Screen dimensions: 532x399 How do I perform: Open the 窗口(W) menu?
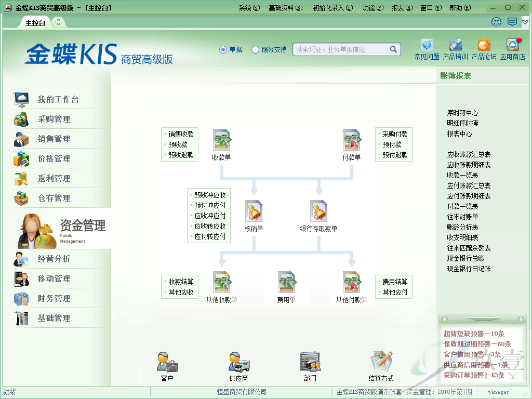point(431,8)
